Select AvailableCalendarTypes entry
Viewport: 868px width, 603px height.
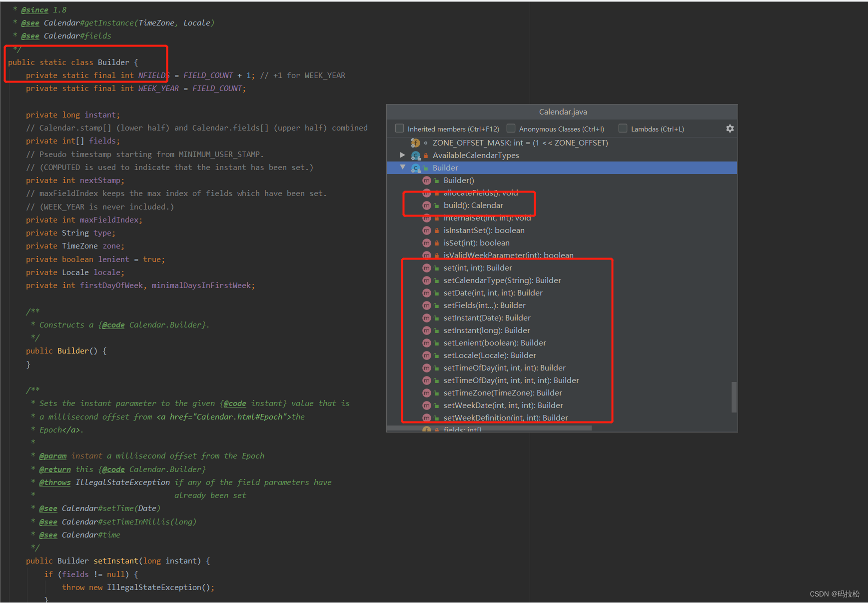[x=476, y=155]
